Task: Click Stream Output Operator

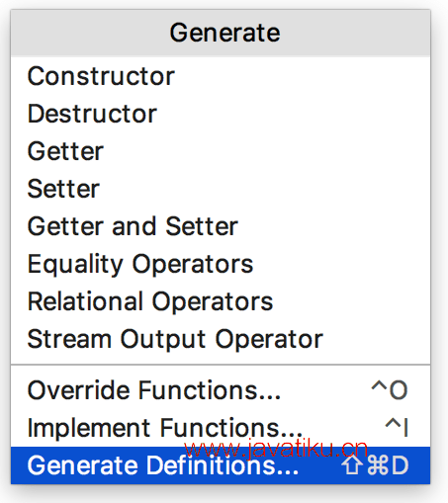Action: coord(221,339)
